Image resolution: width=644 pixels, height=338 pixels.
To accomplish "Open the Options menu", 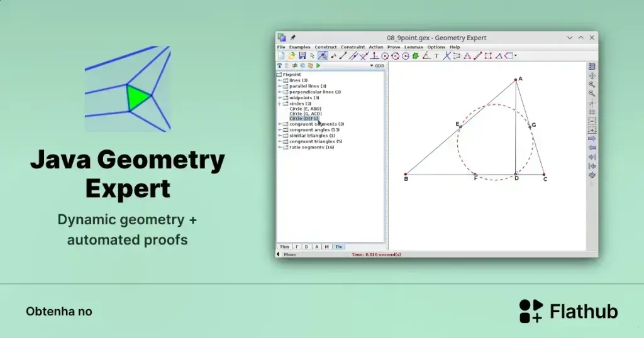I will pos(436,47).
